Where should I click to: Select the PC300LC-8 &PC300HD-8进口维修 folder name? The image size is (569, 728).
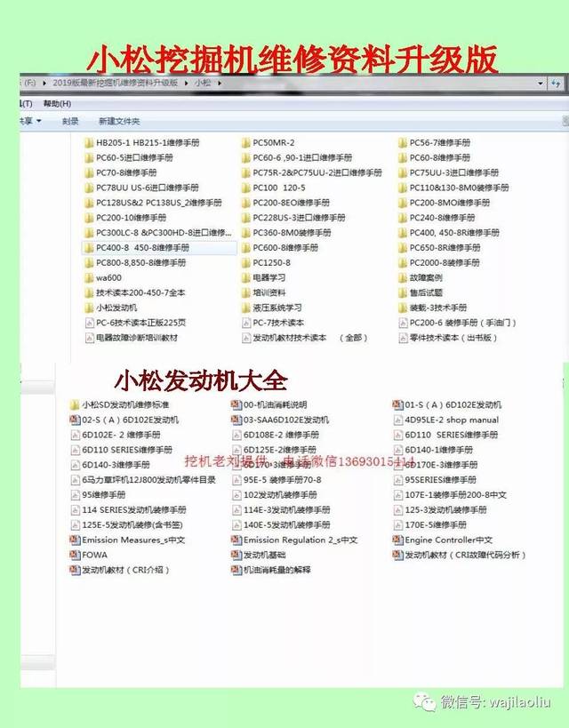(x=164, y=233)
